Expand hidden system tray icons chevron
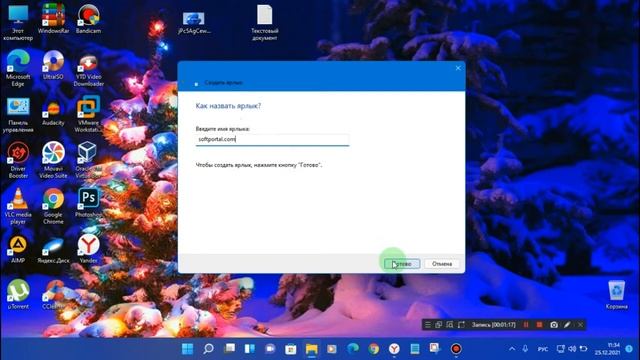 512,349
